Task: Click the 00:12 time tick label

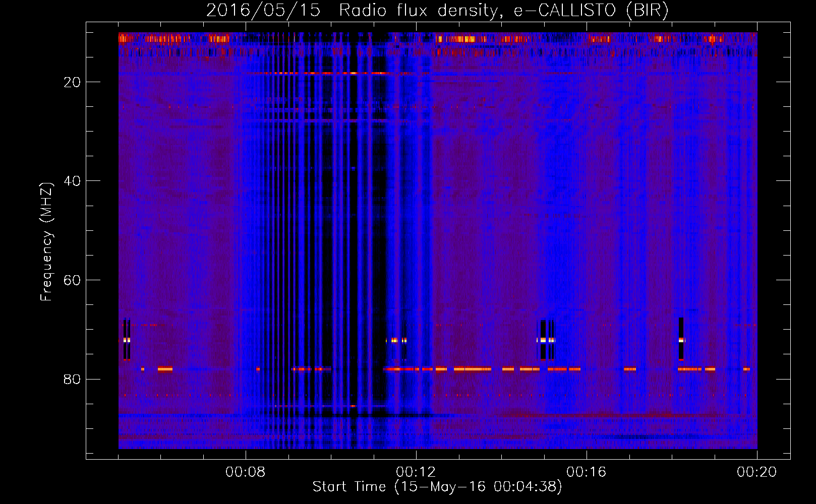Action: click(x=416, y=472)
